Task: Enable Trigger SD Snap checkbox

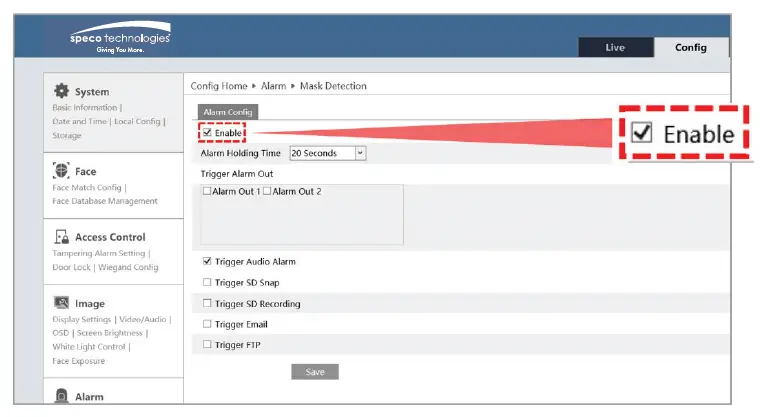Action: pyautogui.click(x=207, y=282)
